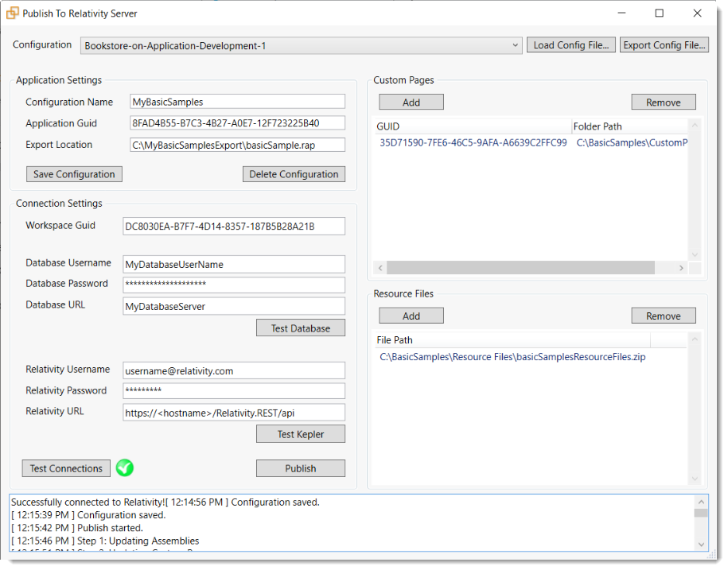Click the log output scroll up arrow
The height and width of the screenshot is (570, 728).
click(701, 502)
